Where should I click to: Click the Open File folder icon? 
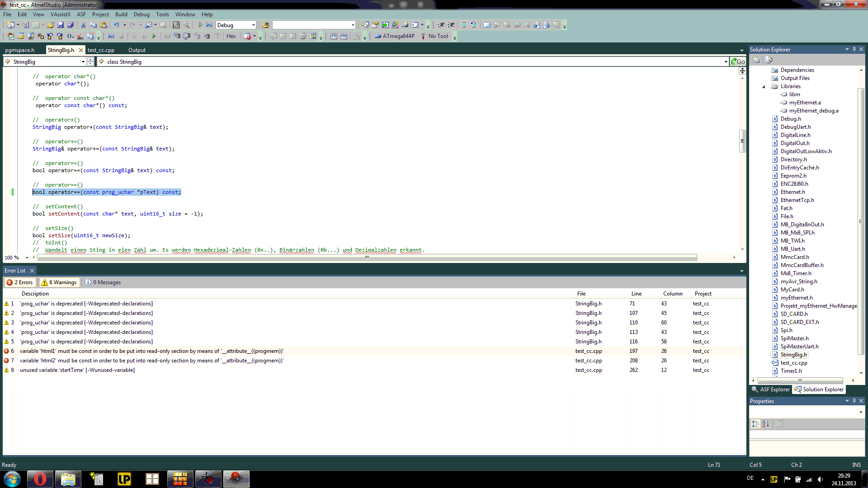coord(51,25)
